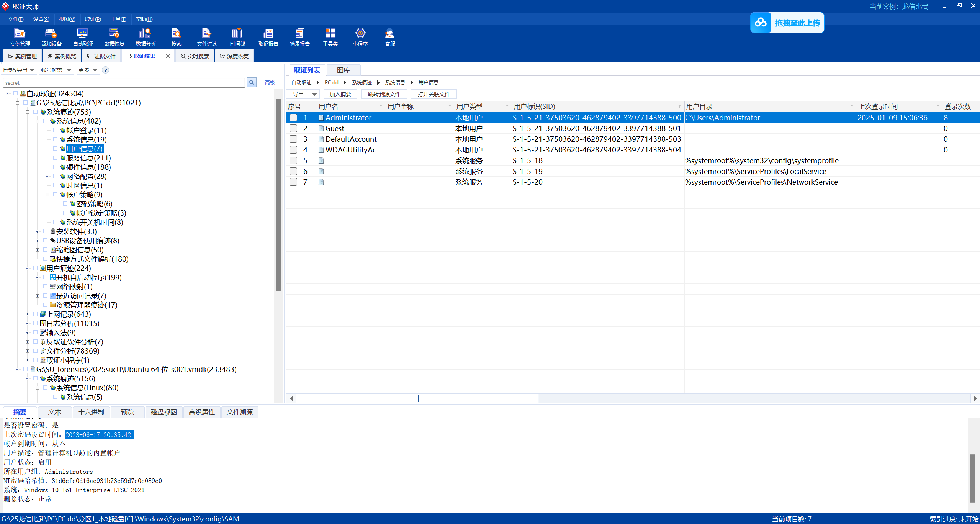Toggle the checkbox beside 服务信息(211)
The image size is (980, 524).
(x=56, y=158)
